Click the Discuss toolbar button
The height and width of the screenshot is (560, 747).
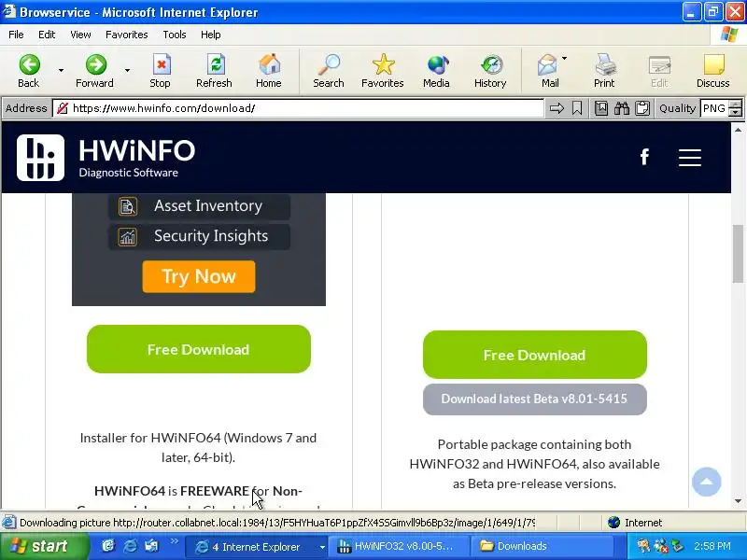(x=713, y=71)
